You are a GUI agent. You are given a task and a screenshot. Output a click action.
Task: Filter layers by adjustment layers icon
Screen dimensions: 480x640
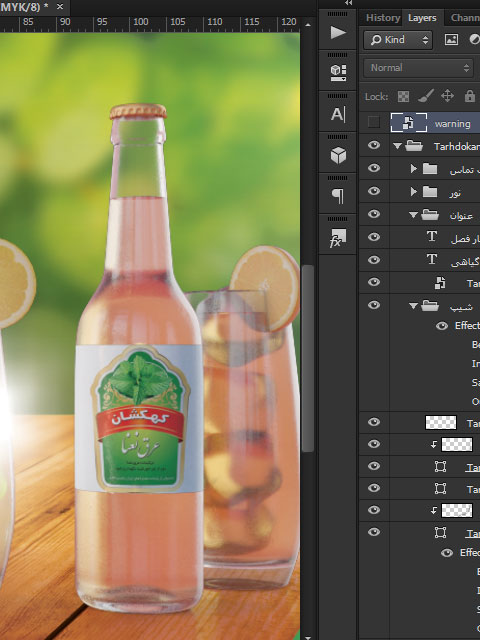pos(474,40)
